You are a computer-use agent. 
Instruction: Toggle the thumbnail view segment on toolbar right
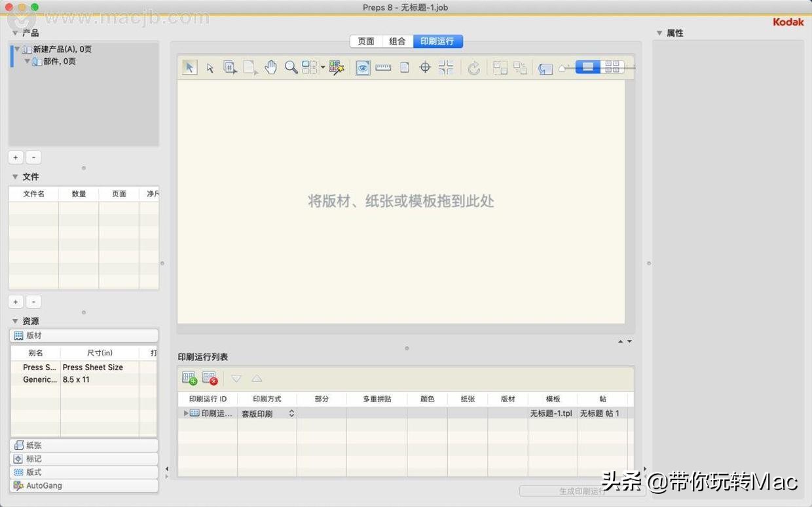(613, 66)
